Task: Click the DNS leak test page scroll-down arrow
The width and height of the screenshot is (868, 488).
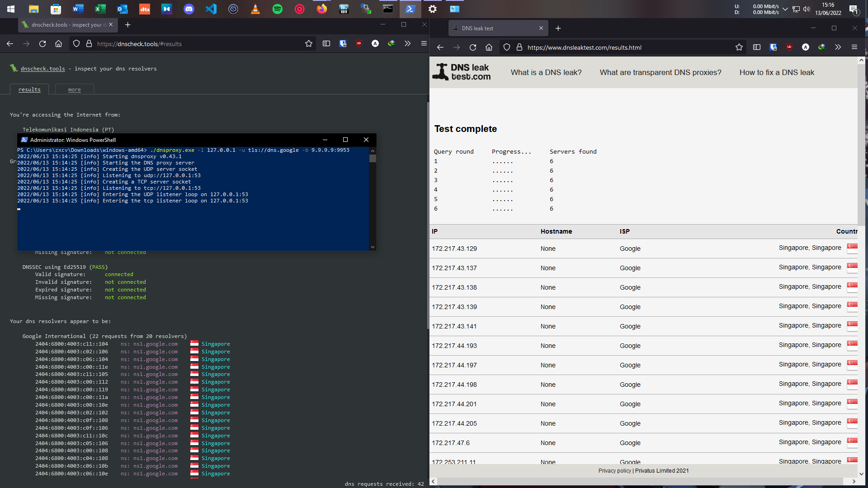Action: [861, 474]
